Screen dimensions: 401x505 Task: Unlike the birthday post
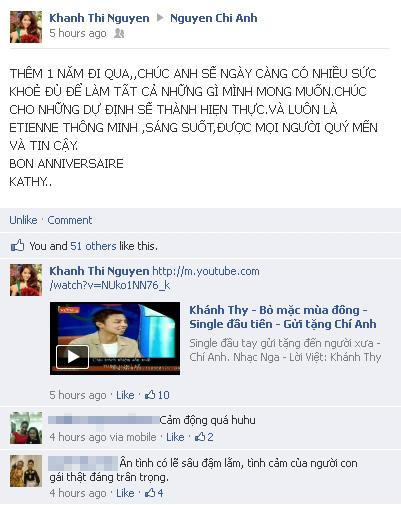(23, 220)
